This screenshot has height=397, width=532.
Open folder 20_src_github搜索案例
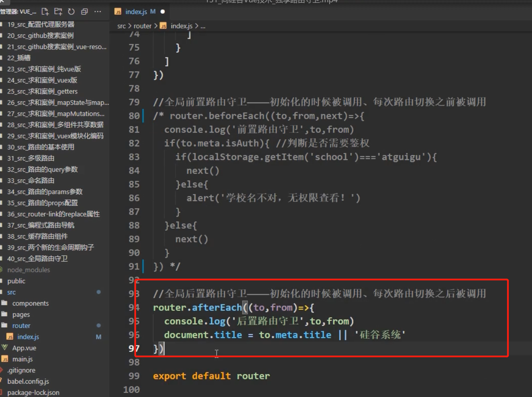pyautogui.click(x=40, y=36)
